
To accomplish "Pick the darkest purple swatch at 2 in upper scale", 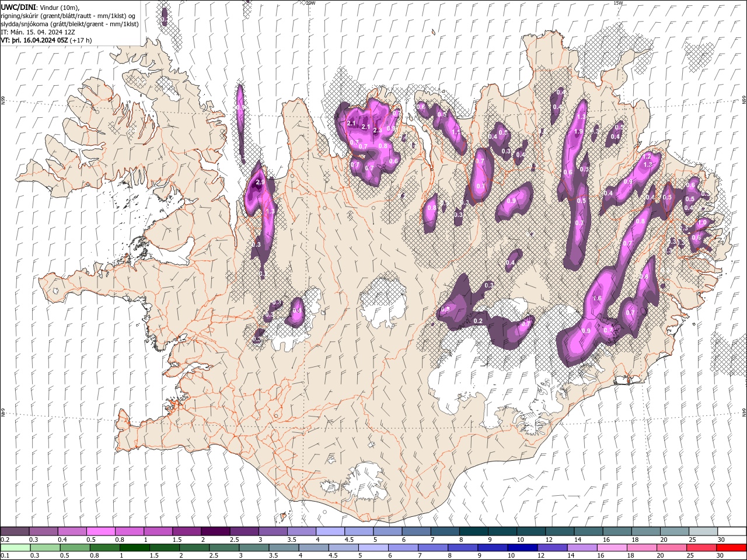I will [215, 531].
